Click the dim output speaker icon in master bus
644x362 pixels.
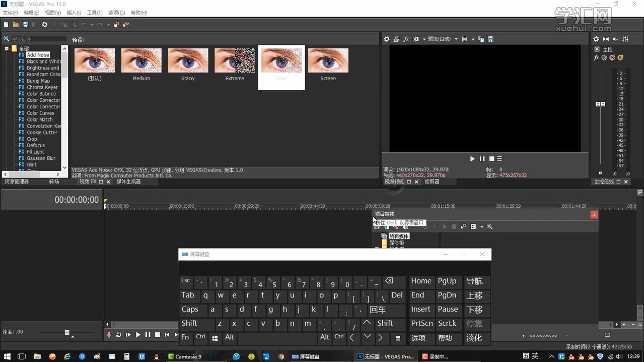[x=615, y=39]
